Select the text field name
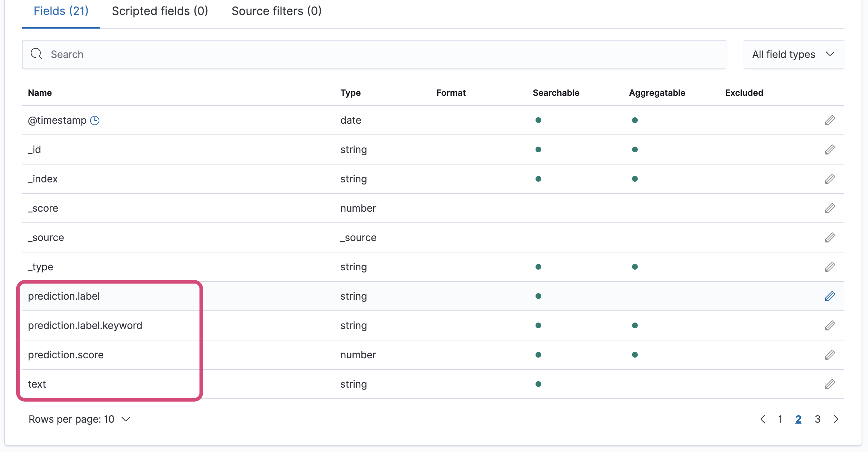This screenshot has height=452, width=868. point(37,384)
